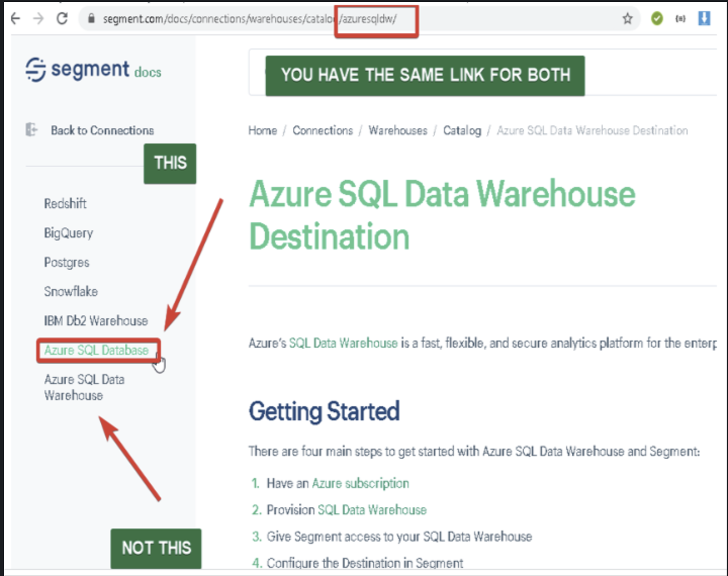Open IBM Db2 Warehouse in the sidebar
This screenshot has width=728, height=576.
tap(96, 321)
